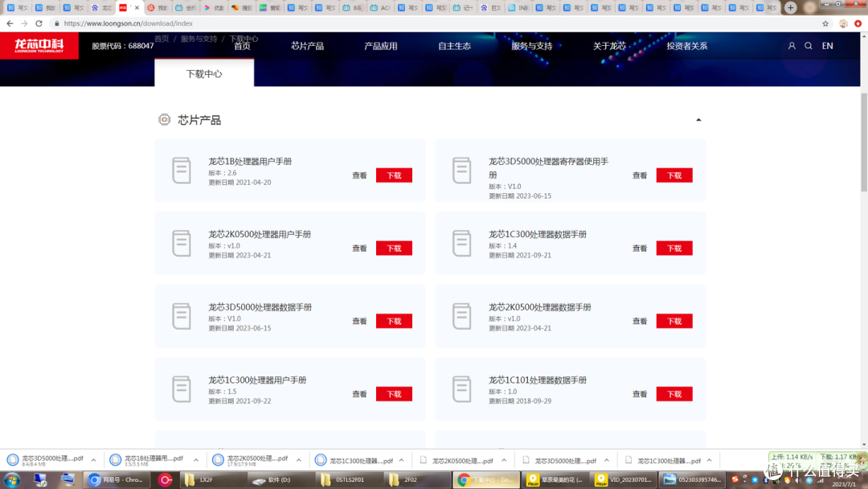
Task: Close the active browser tab
Action: (x=137, y=8)
